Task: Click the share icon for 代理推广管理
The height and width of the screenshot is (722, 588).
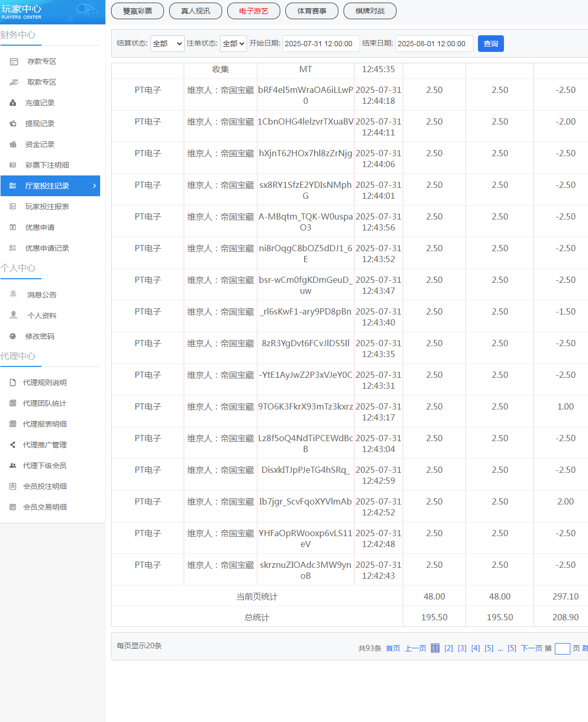Action: tap(13, 445)
